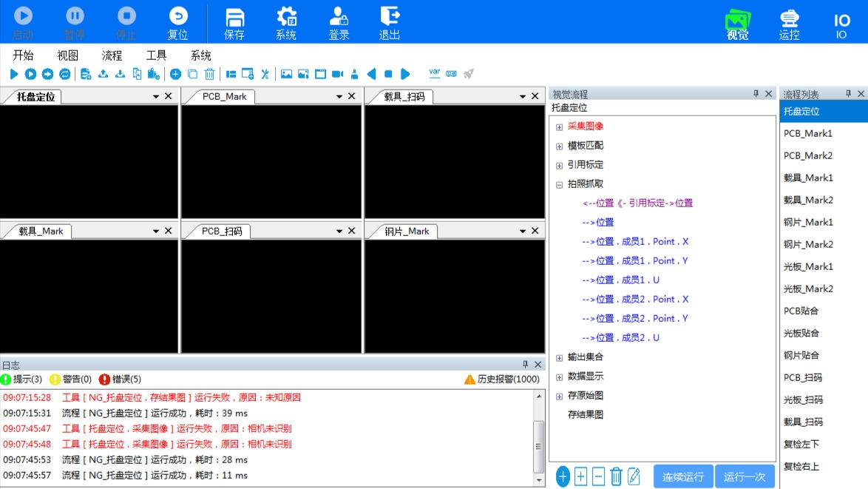Image resolution: width=868 pixels, height=489 pixels.
Task: Collapse the 拍照抓取 tree node
Action: (559, 184)
